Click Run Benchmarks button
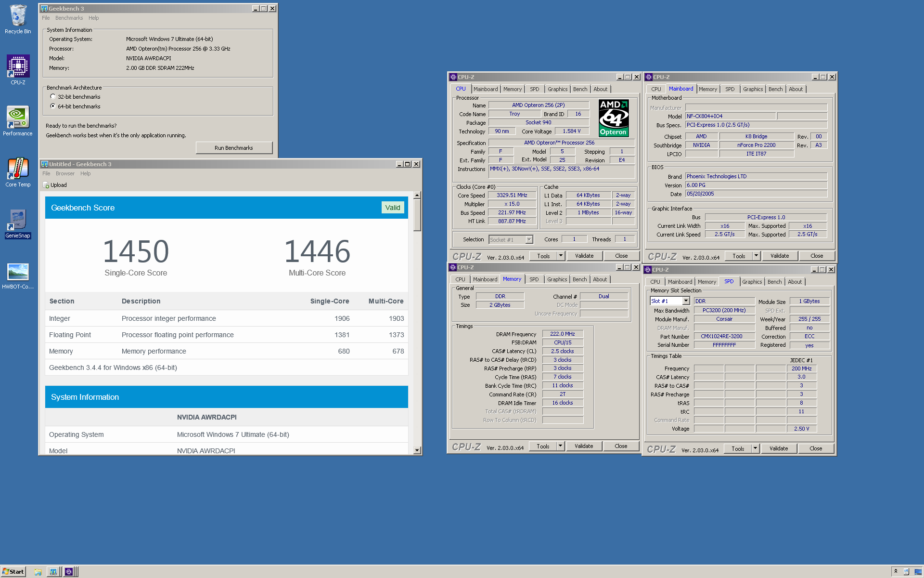 (x=234, y=148)
